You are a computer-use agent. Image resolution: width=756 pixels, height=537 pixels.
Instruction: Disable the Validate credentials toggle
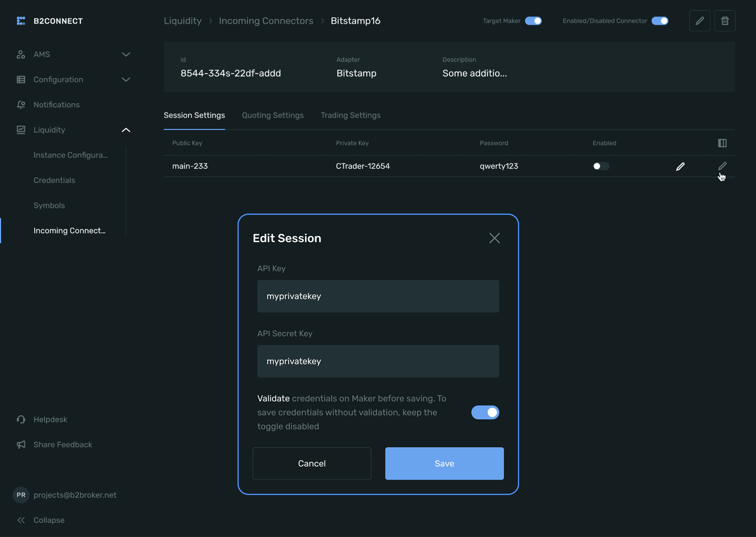(x=485, y=412)
